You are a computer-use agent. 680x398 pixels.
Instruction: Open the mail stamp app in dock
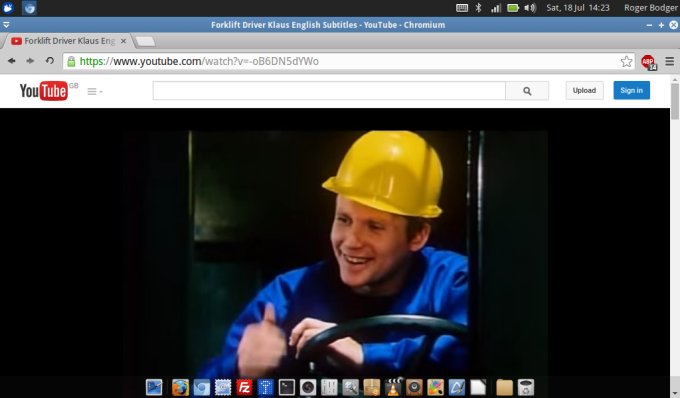click(x=223, y=387)
